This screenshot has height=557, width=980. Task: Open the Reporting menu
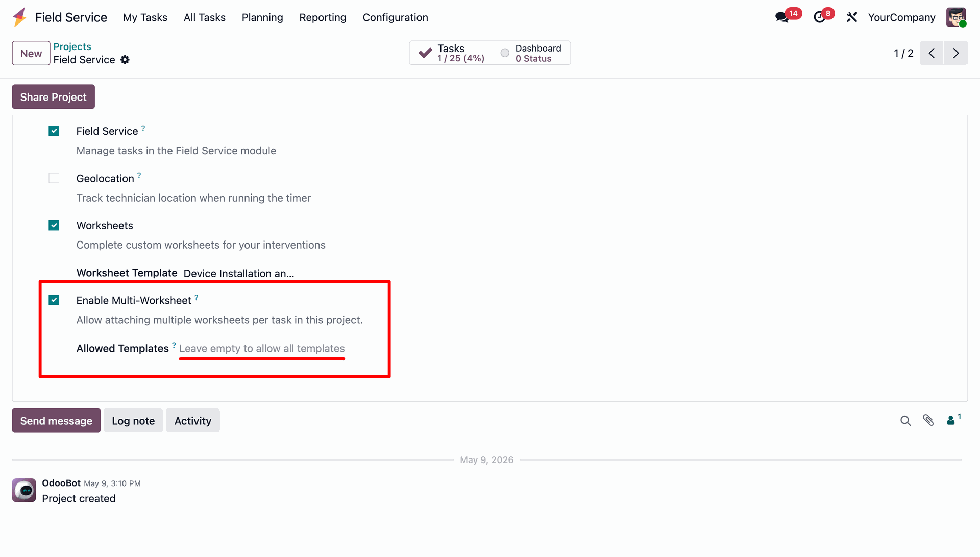[323, 17]
